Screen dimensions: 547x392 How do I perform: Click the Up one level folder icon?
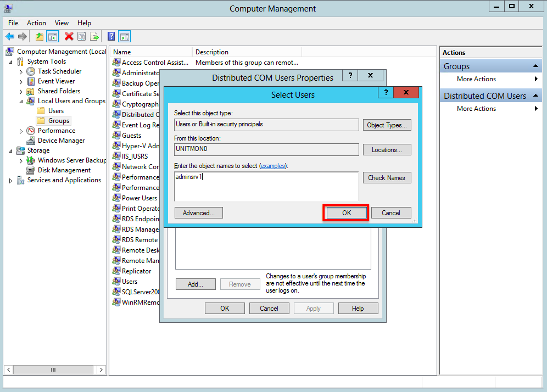pyautogui.click(x=40, y=36)
